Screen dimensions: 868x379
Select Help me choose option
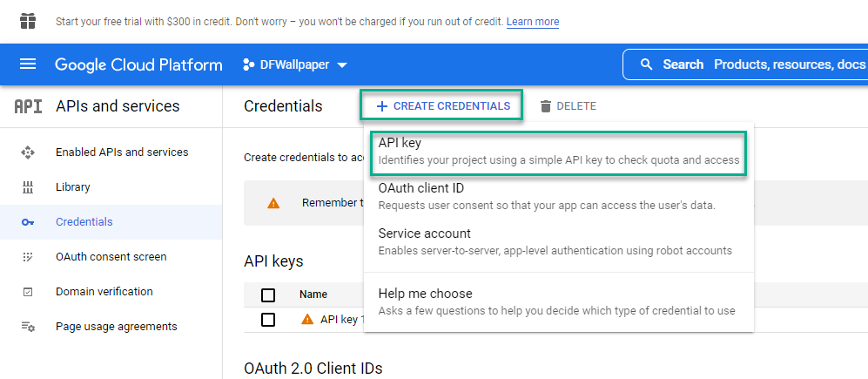click(559, 302)
